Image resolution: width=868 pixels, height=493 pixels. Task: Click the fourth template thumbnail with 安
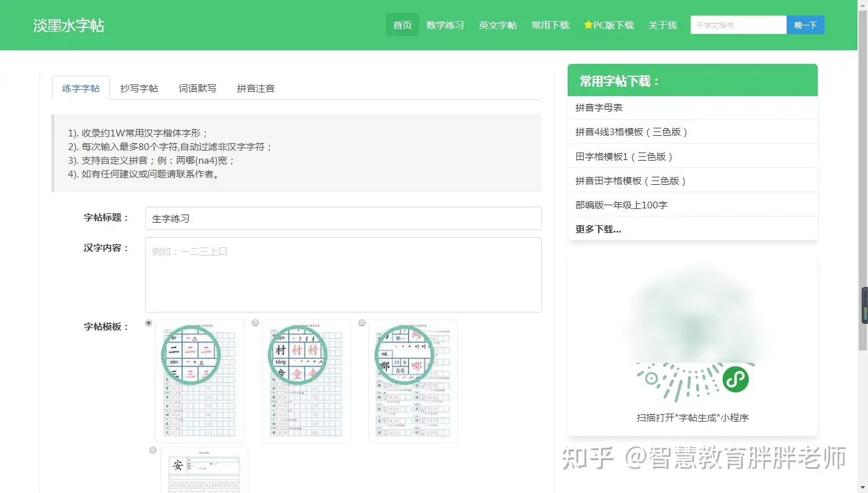point(204,470)
